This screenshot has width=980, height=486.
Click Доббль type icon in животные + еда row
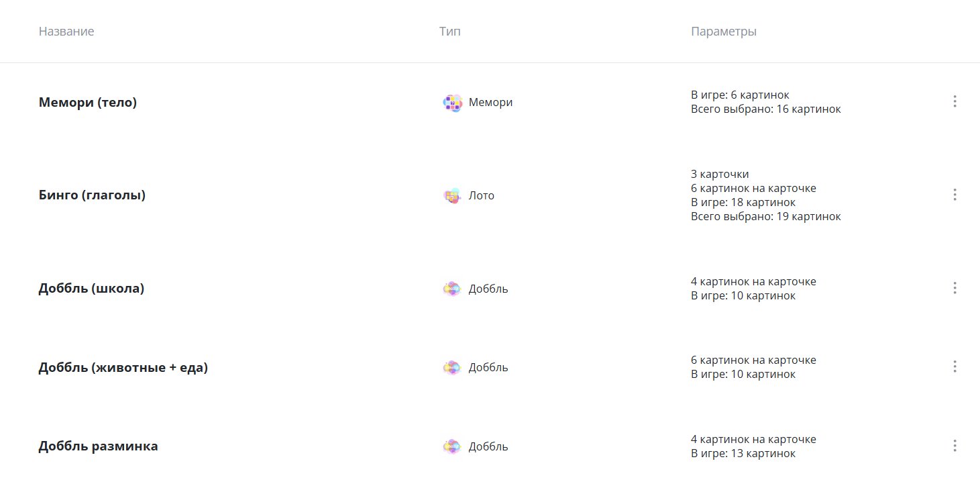(452, 368)
